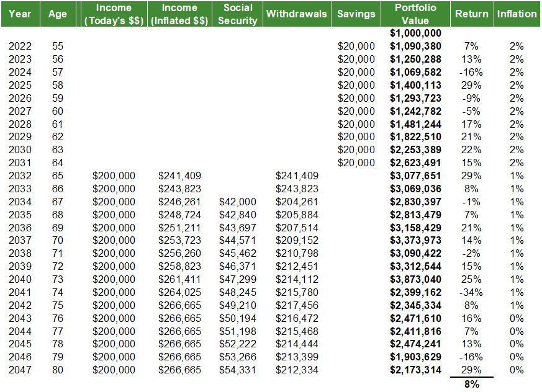This screenshot has width=542, height=392.
Task: Click inflated income $248,724
Action: tap(180, 215)
